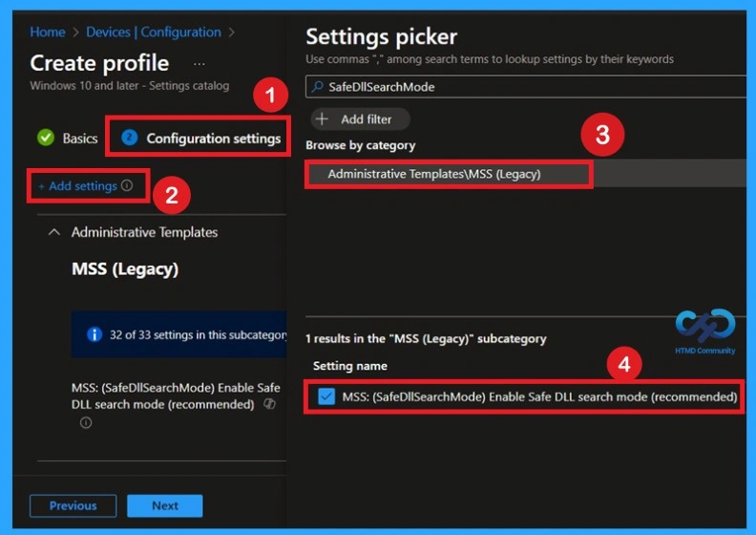Click the Browse by category label
This screenshot has height=535, width=756.
(360, 145)
